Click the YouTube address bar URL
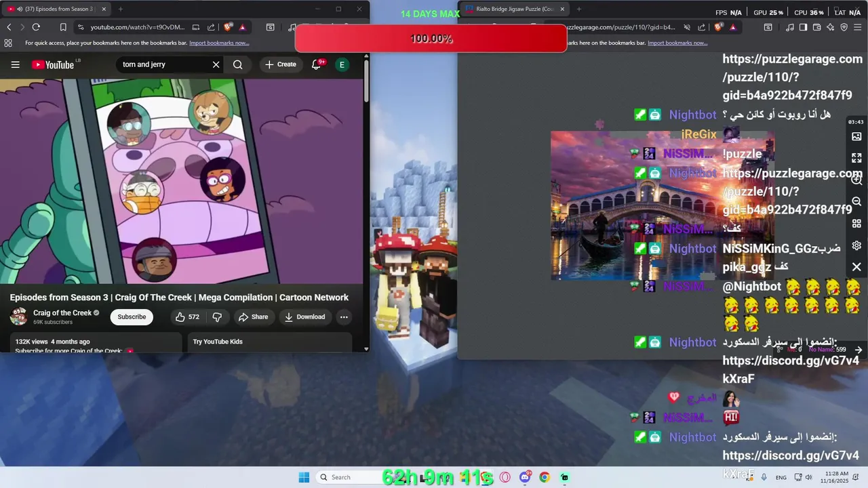868x488 pixels. point(138,27)
